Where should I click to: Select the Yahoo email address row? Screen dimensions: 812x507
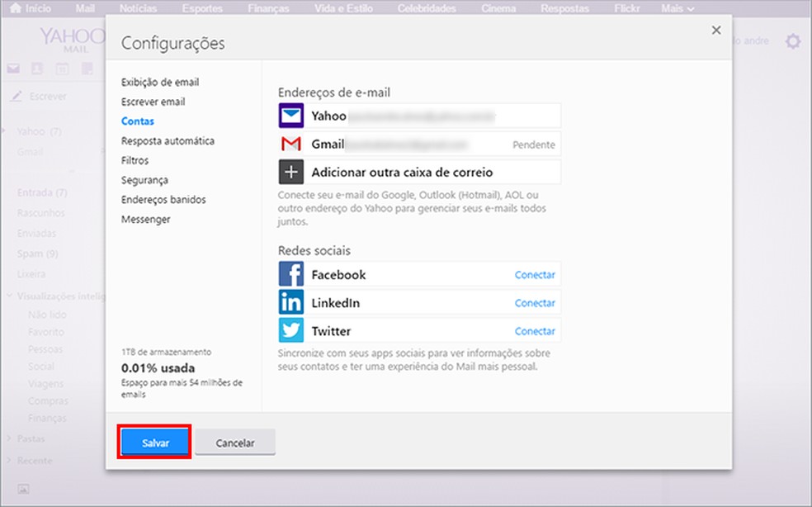420,115
